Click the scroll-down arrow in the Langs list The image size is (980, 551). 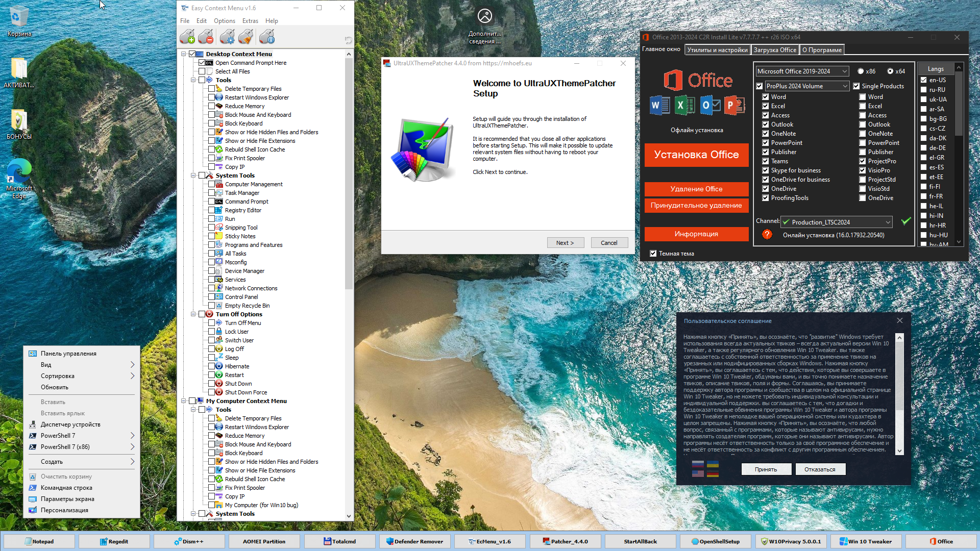[959, 242]
